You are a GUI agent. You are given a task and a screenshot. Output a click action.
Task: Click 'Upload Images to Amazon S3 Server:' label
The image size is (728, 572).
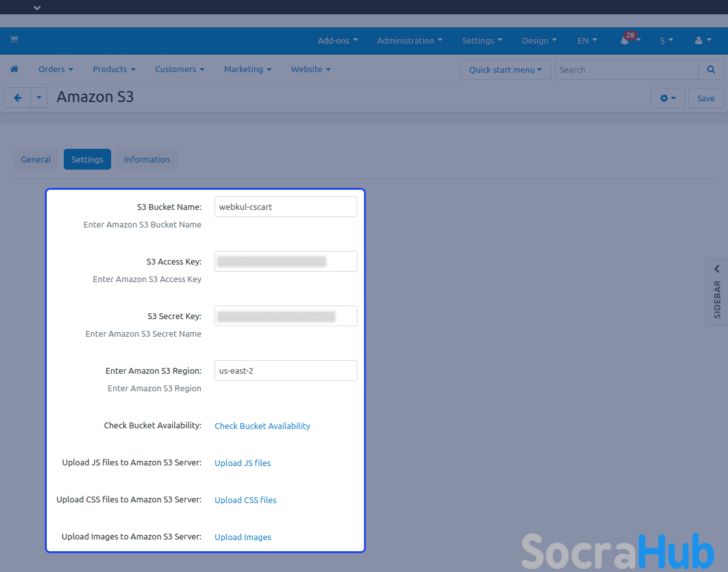131,537
